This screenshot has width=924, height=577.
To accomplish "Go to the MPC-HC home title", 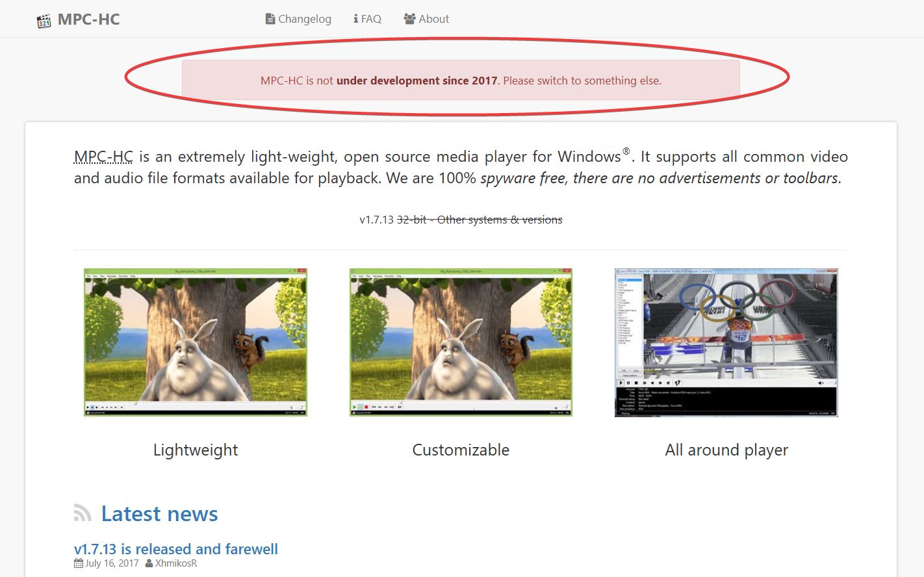I will (x=88, y=19).
